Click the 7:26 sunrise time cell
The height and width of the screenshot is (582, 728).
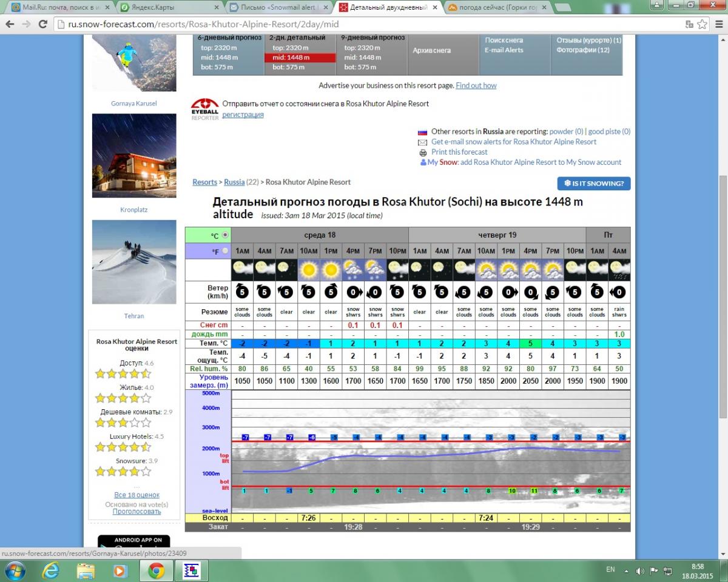coord(309,518)
